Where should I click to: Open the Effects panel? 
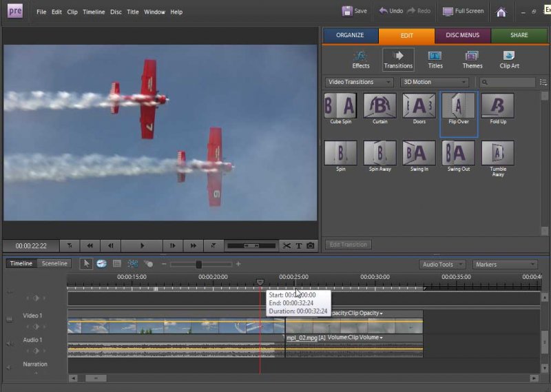coord(361,59)
